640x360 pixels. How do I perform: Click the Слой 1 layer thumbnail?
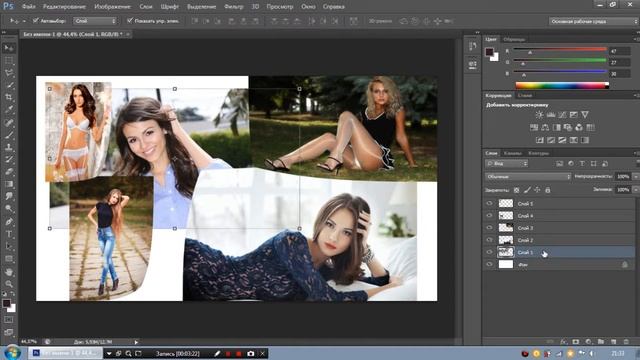506,252
